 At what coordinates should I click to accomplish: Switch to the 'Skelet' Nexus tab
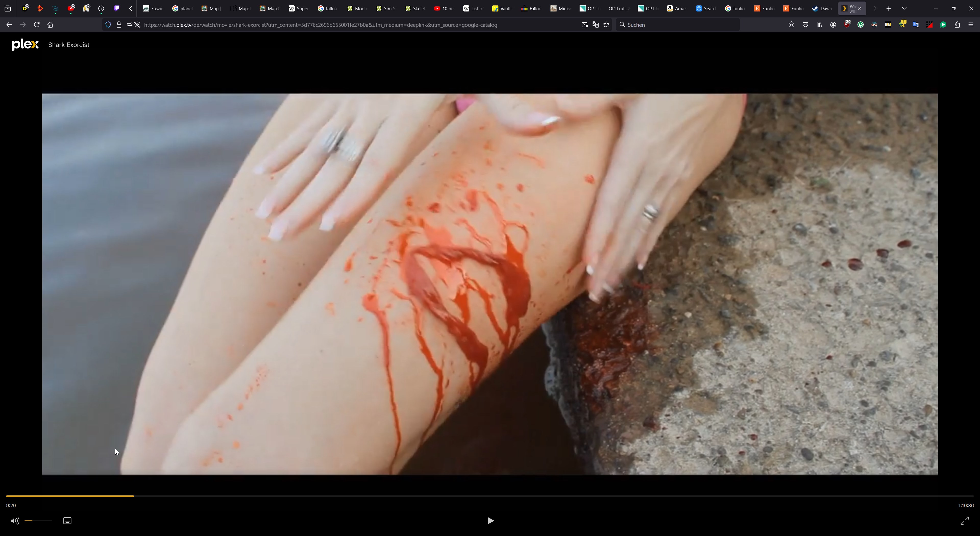point(415,8)
